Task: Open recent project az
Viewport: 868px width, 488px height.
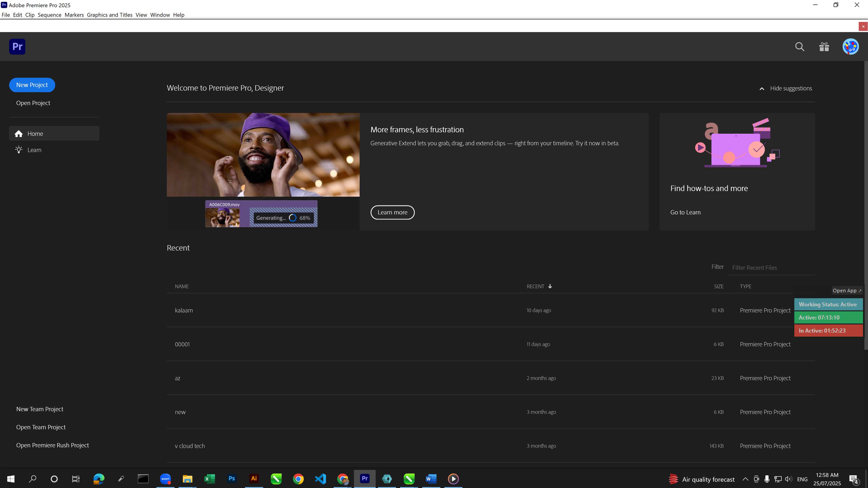Action: pyautogui.click(x=491, y=378)
